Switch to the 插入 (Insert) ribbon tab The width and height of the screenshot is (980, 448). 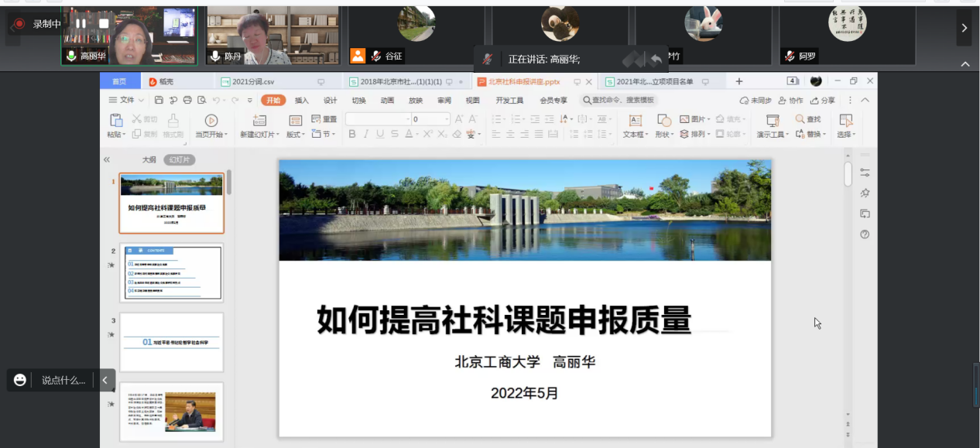click(301, 100)
